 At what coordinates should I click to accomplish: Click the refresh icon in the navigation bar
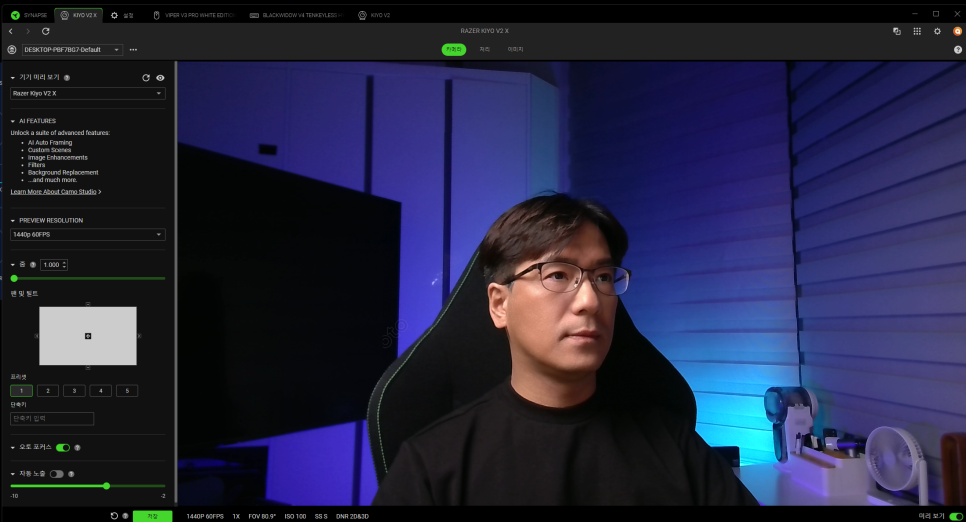45,31
